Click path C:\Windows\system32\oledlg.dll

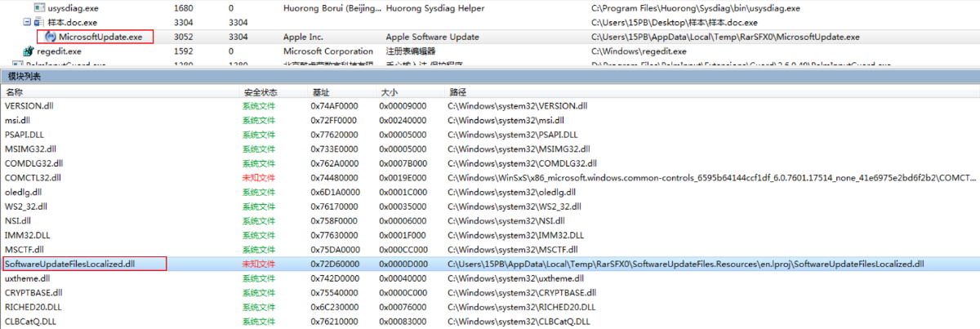point(511,192)
